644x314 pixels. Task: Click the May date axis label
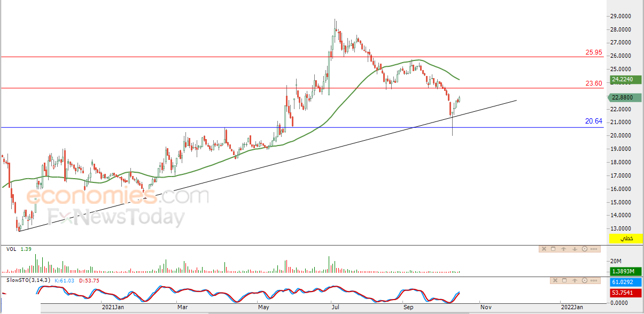pos(263,307)
